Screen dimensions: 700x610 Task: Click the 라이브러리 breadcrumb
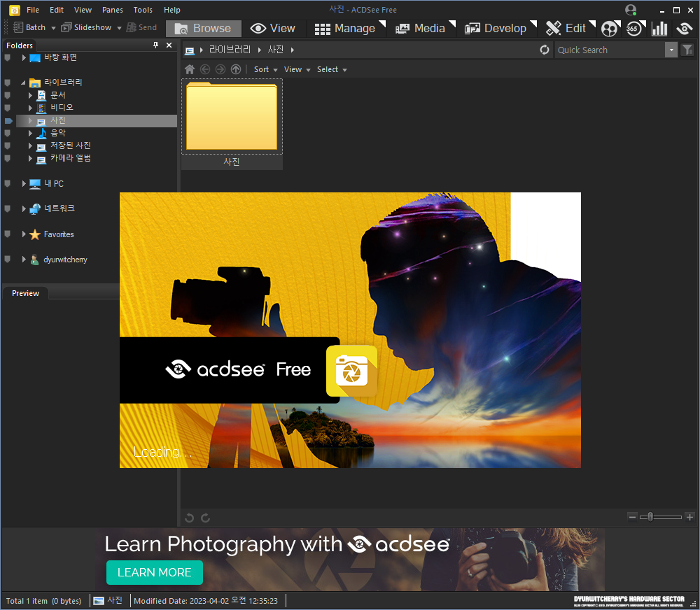click(x=230, y=50)
